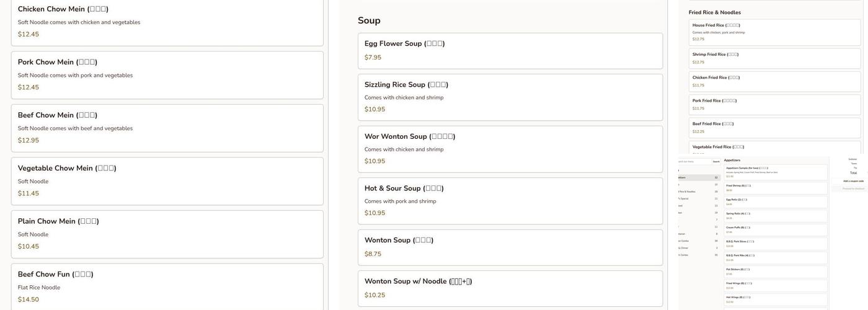Choose Wor Wonton Soup

510,149
